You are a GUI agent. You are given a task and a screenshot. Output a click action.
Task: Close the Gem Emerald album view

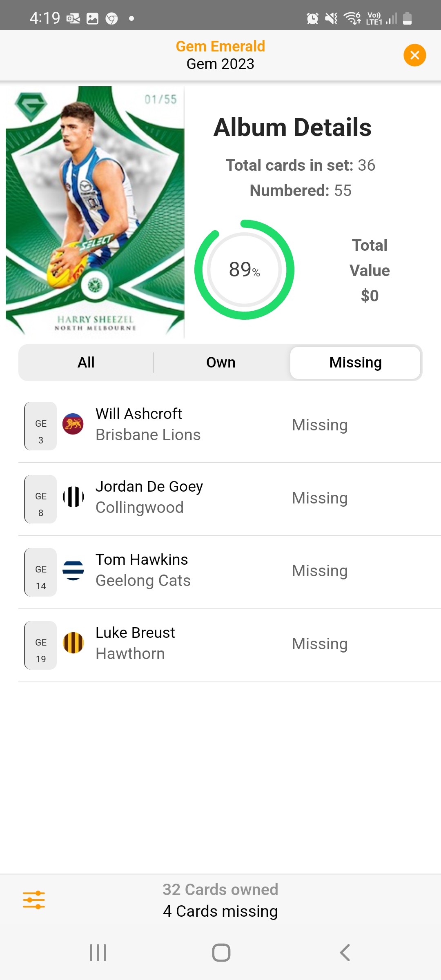tap(414, 55)
